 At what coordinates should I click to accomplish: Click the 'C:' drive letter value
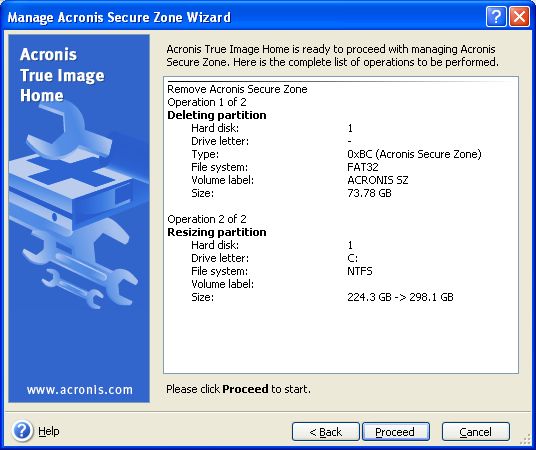pos(352,258)
